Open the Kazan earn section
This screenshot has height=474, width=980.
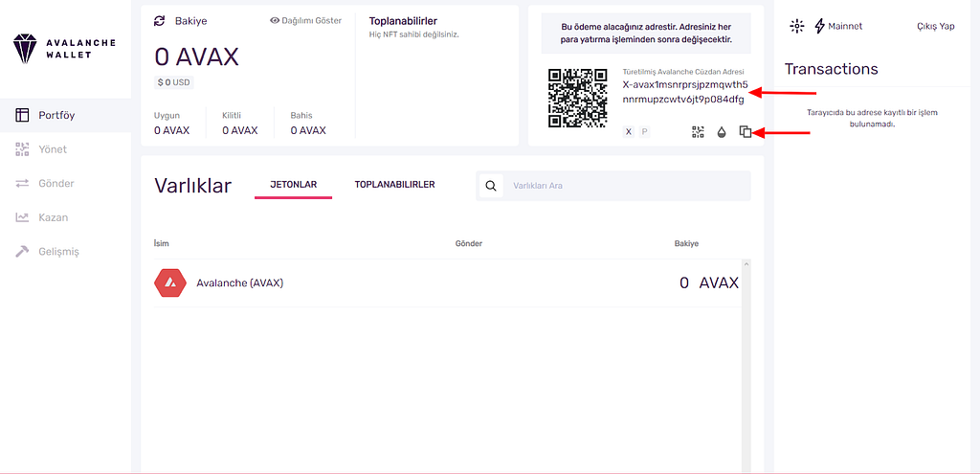tap(65, 217)
